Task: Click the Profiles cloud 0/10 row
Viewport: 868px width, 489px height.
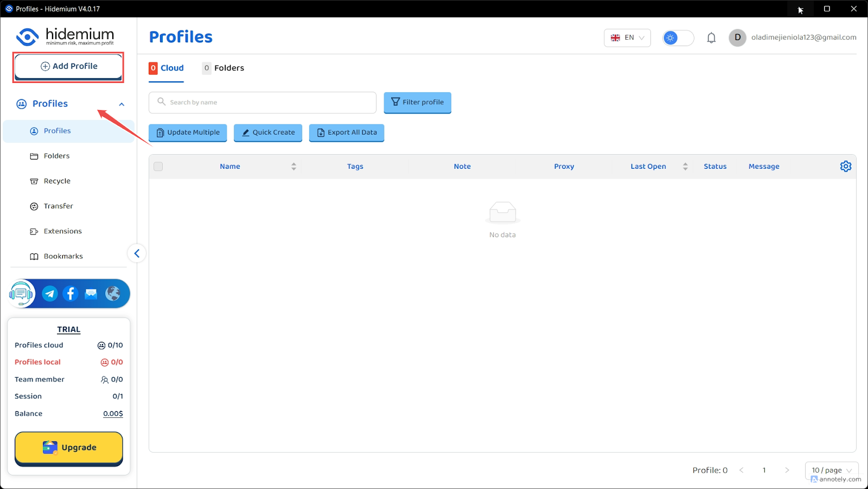Action: pyautogui.click(x=69, y=345)
